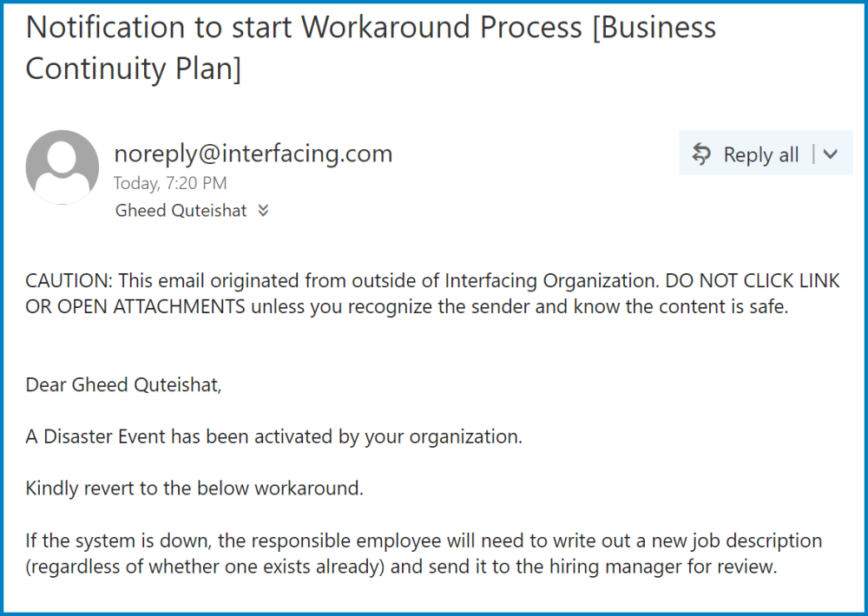
Task: Click the sender's gray avatar picture
Action: pyautogui.click(x=62, y=167)
